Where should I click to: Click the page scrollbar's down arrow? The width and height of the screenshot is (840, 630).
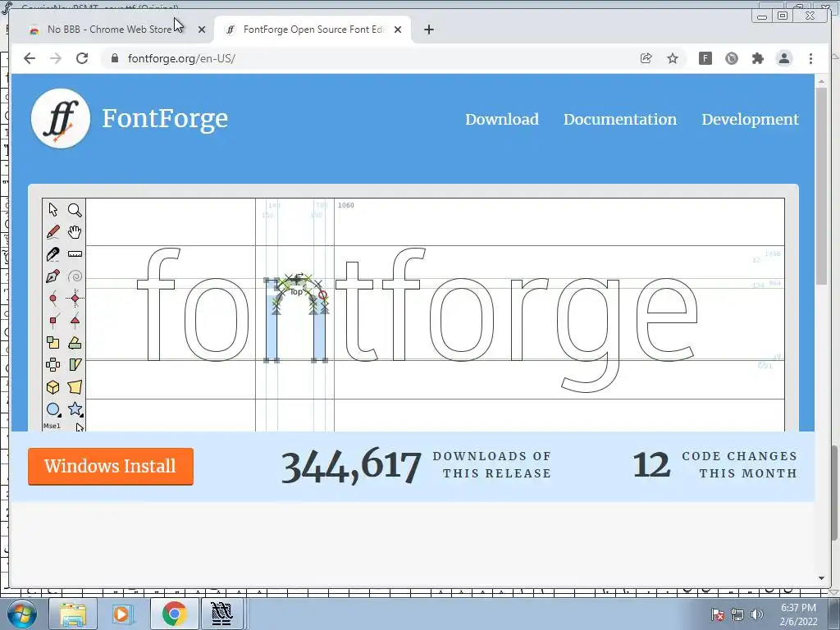click(x=821, y=578)
